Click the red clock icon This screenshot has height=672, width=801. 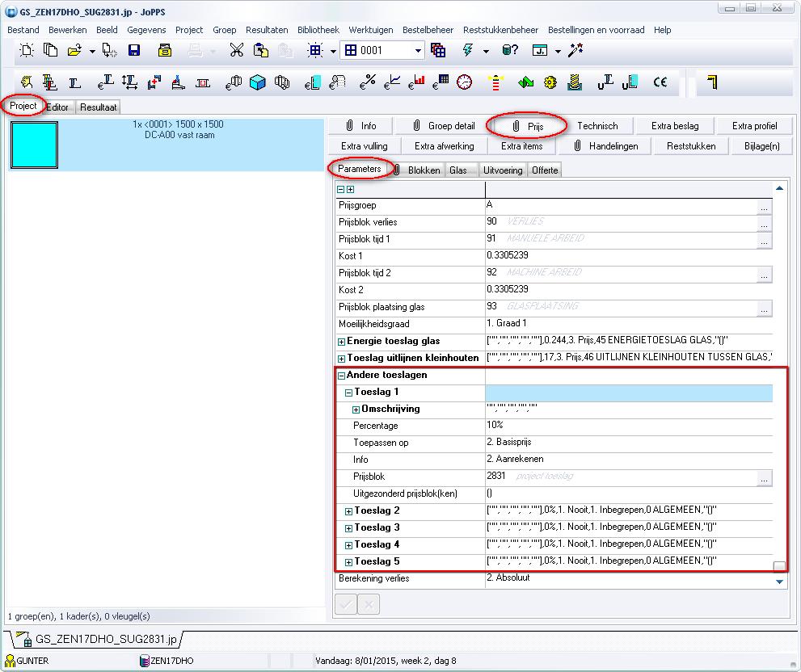(x=465, y=82)
